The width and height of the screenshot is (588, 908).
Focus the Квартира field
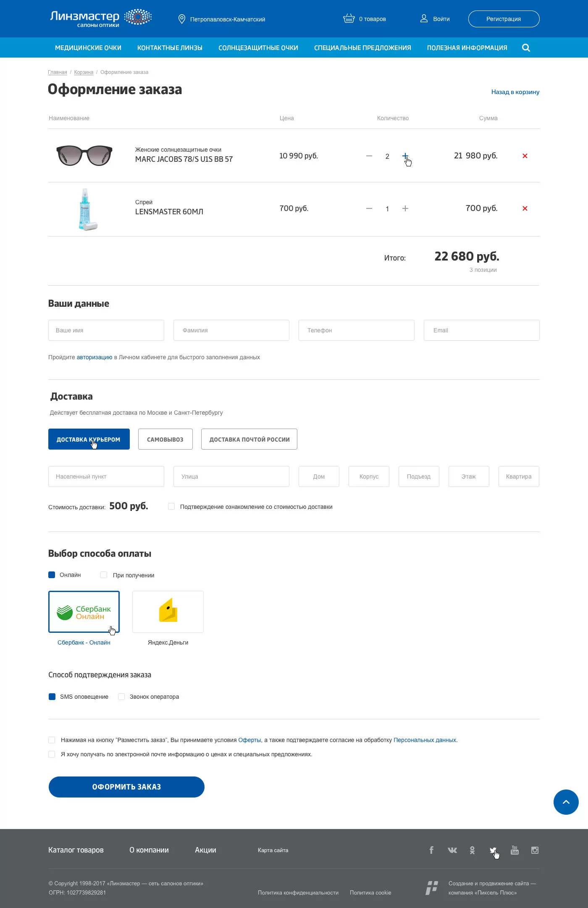(x=519, y=476)
